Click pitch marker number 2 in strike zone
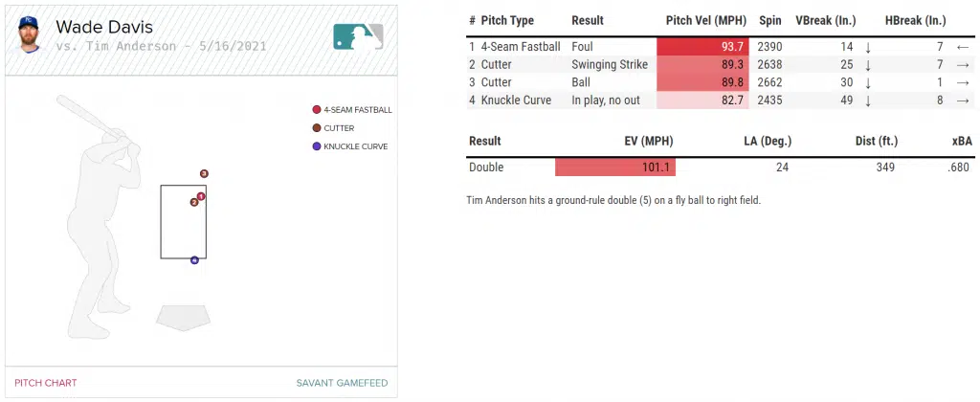Image resolution: width=980 pixels, height=402 pixels. click(x=194, y=202)
